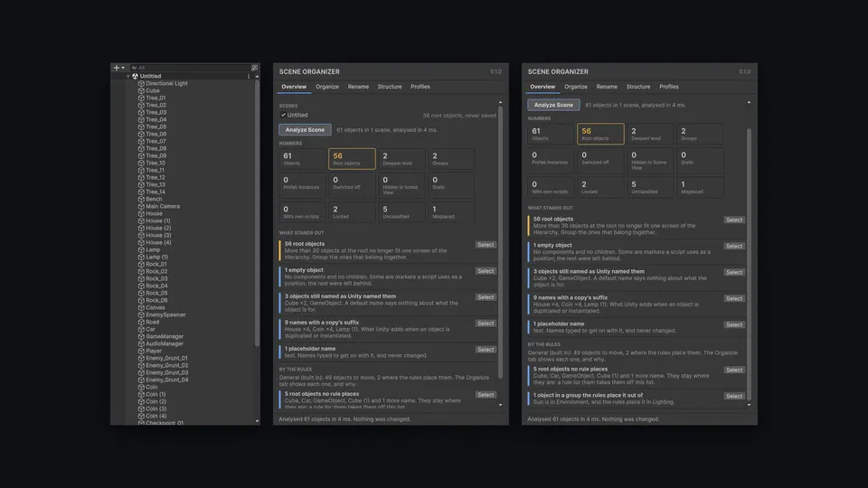Click the rightmost Scene Organizer scrollbar thumb

point(750,264)
